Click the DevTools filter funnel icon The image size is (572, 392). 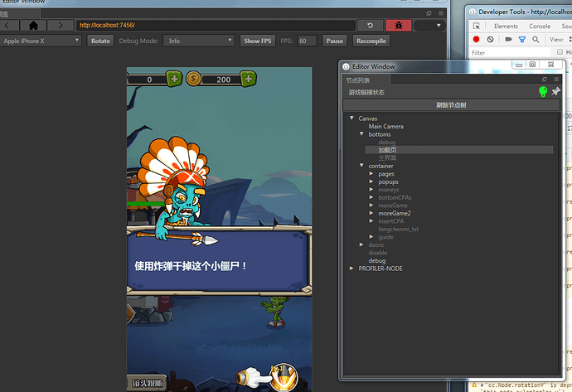522,40
